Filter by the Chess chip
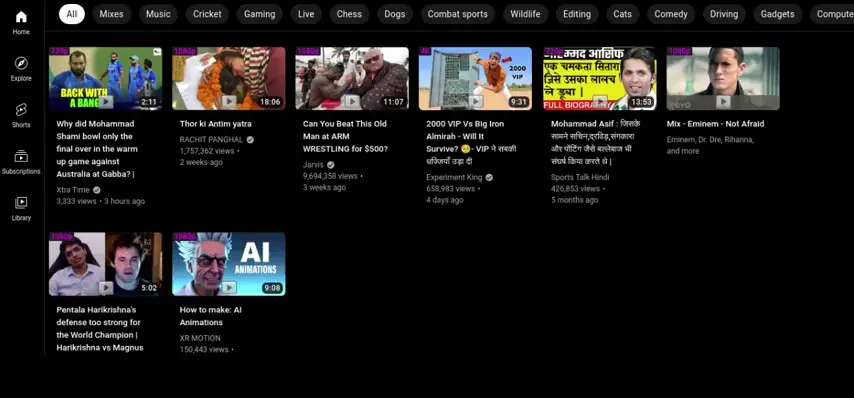Viewport: 854px width, 398px height. point(349,14)
